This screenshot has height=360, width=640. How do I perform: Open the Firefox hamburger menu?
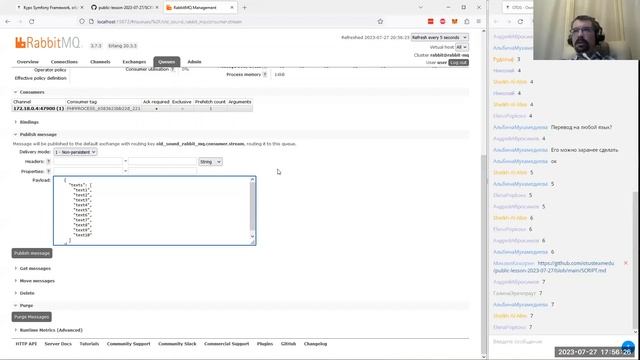coord(478,21)
